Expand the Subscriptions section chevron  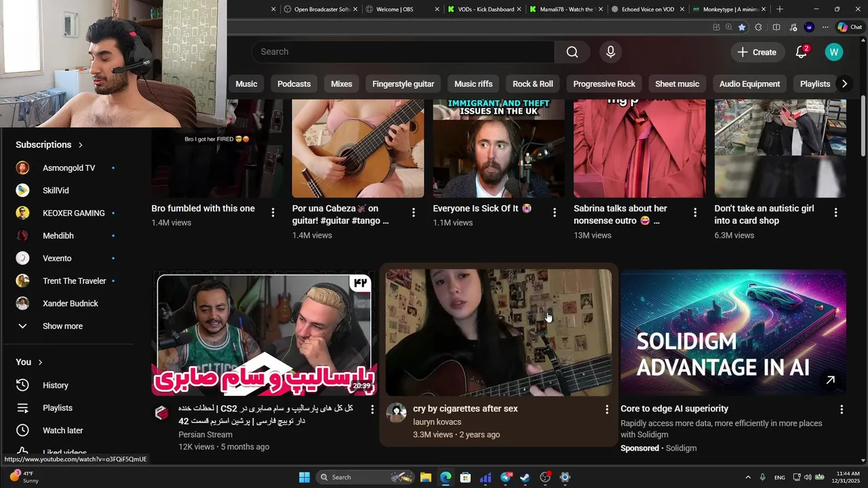pyautogui.click(x=80, y=145)
